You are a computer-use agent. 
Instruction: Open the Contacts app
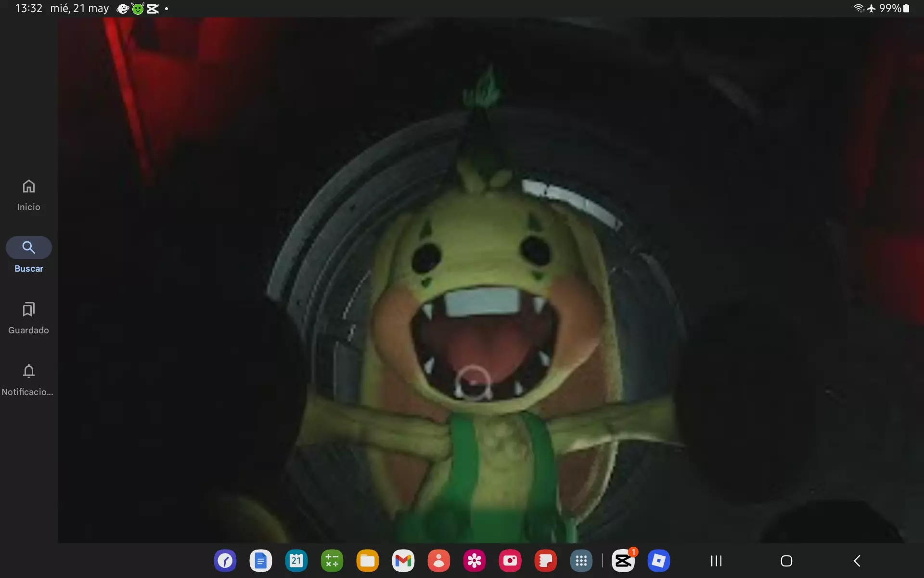tap(439, 561)
